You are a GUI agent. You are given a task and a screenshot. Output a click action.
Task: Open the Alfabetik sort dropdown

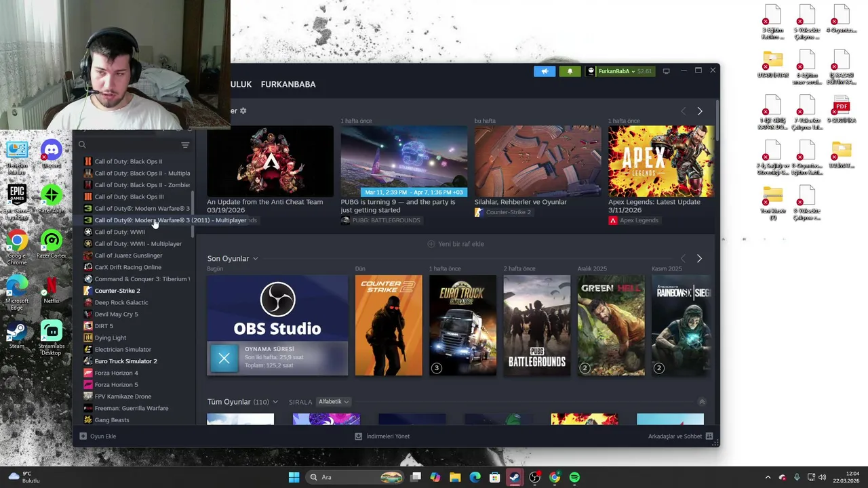(x=333, y=402)
